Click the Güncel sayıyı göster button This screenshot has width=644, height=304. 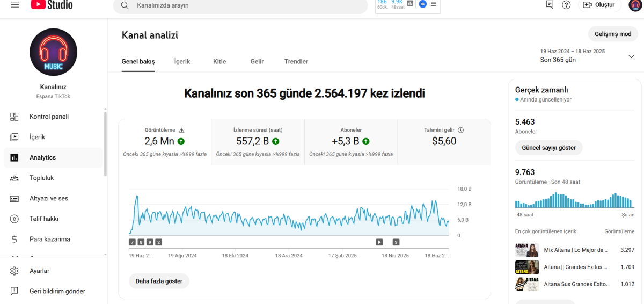click(548, 148)
